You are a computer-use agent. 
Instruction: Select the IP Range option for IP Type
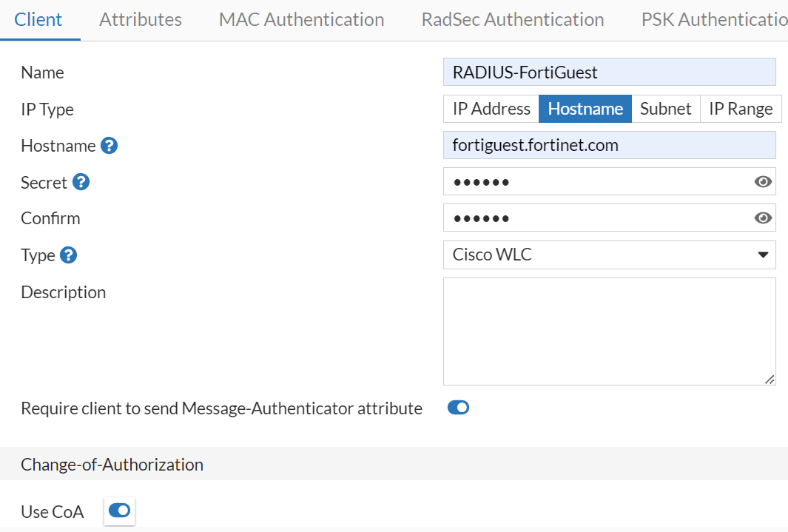[741, 108]
